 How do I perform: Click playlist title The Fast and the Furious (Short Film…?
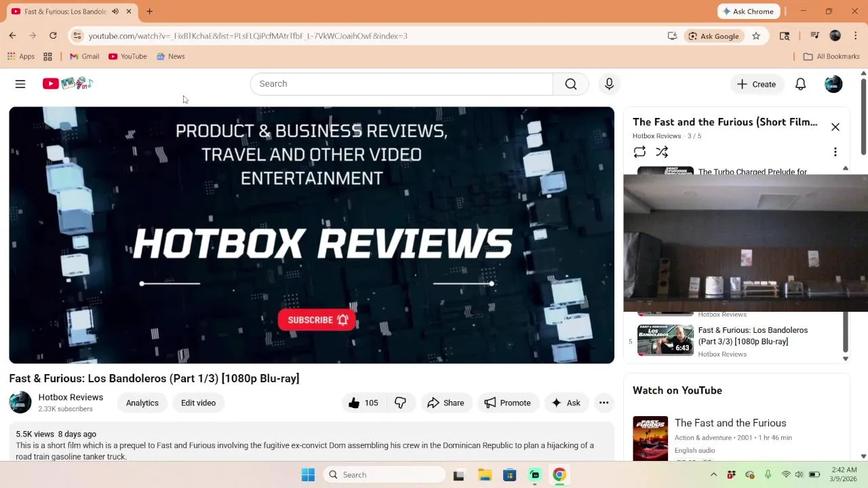click(x=725, y=122)
